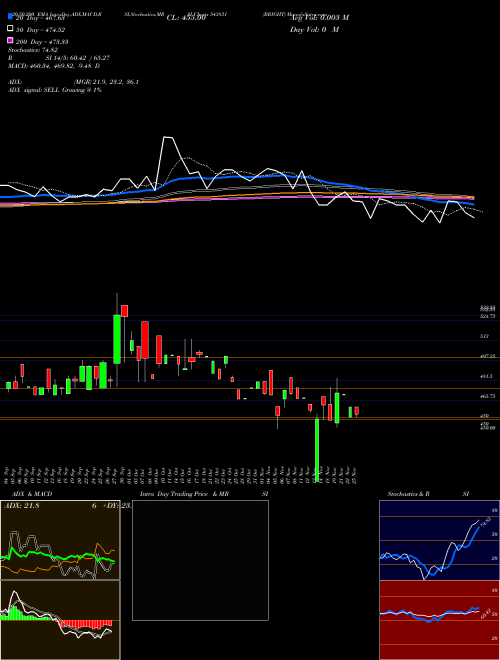Screen dimensions: 500x660
Task: Click the 'ADX: 21.8' label in ADX panel
Action: tap(21, 506)
